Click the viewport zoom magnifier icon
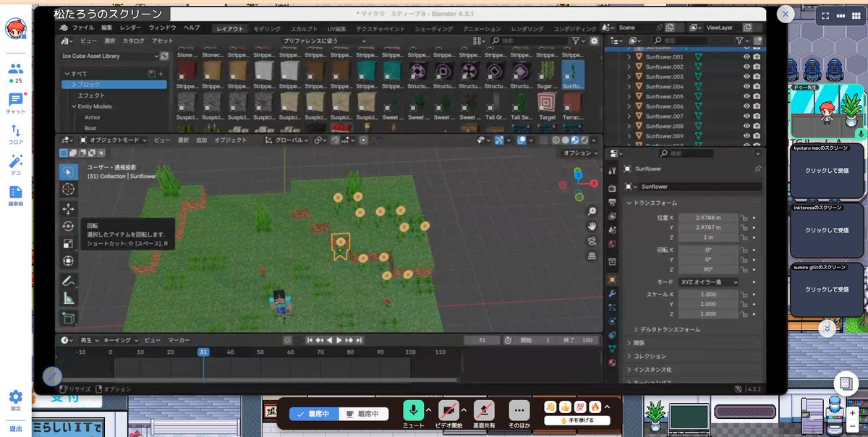This screenshot has height=437, width=868. tap(592, 211)
